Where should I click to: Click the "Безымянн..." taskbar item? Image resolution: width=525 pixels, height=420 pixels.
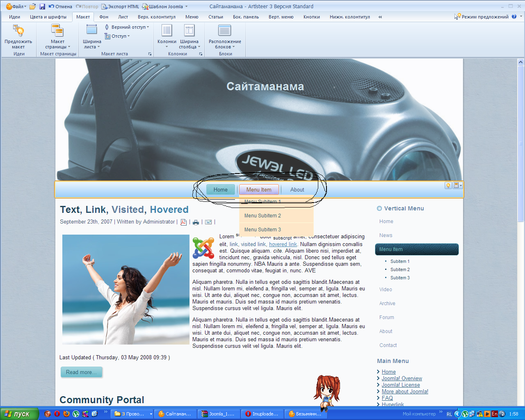(306, 413)
